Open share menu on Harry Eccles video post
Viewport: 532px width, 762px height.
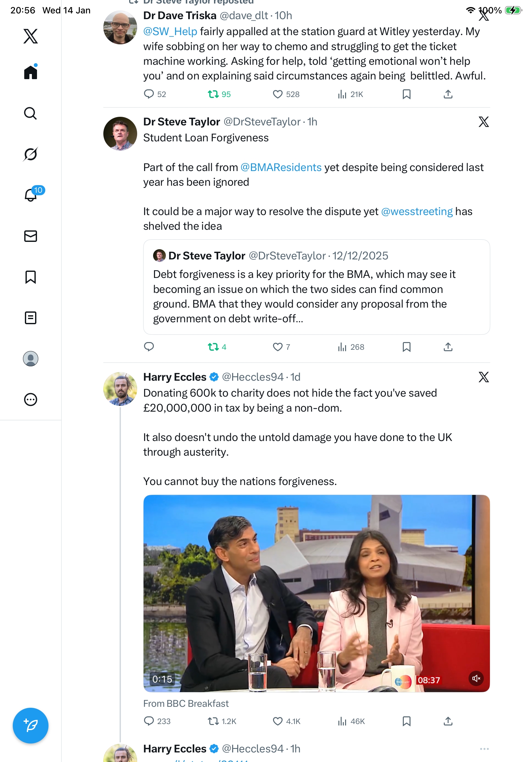tap(448, 721)
